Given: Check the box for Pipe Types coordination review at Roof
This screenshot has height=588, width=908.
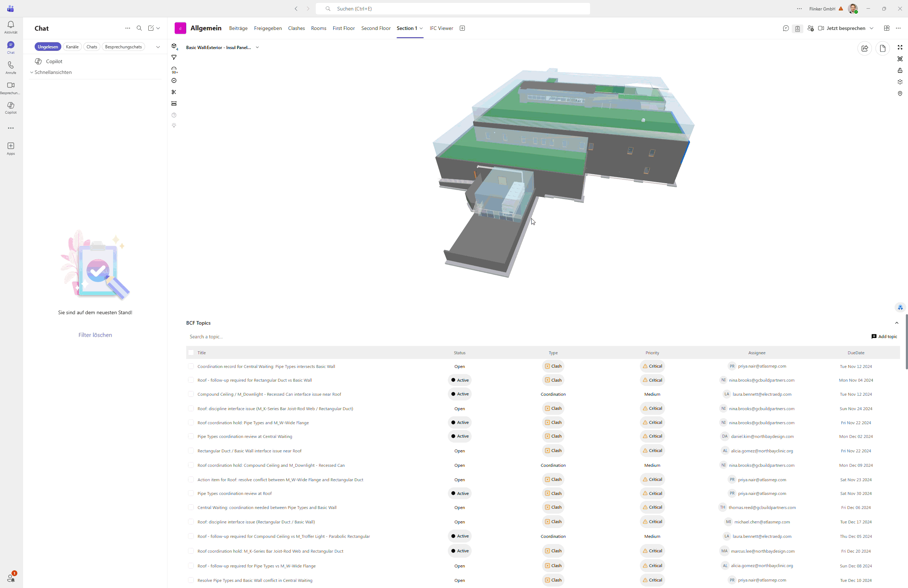Looking at the screenshot, I should click(191, 493).
